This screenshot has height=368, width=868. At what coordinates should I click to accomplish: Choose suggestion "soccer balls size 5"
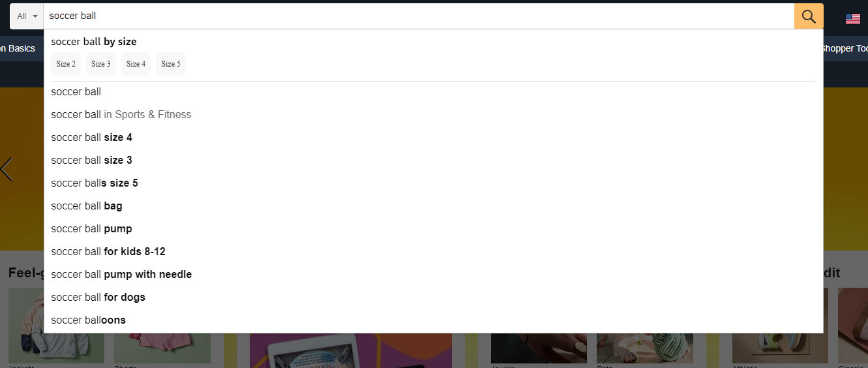point(434,183)
